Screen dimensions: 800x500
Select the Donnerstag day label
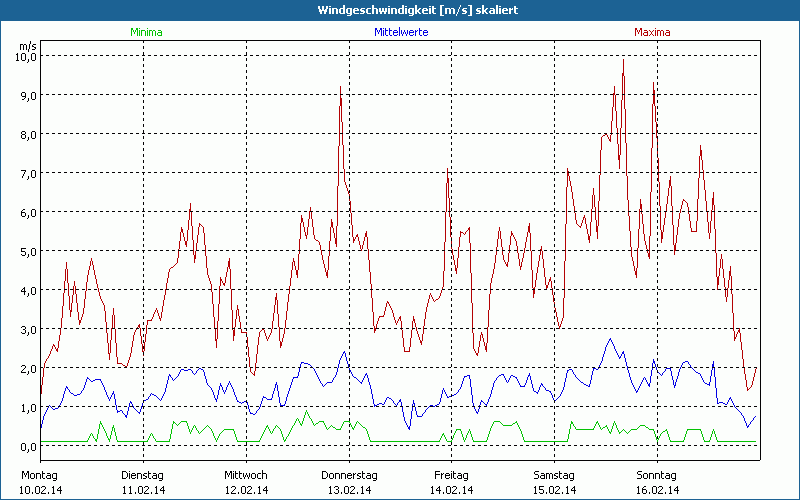click(x=349, y=475)
